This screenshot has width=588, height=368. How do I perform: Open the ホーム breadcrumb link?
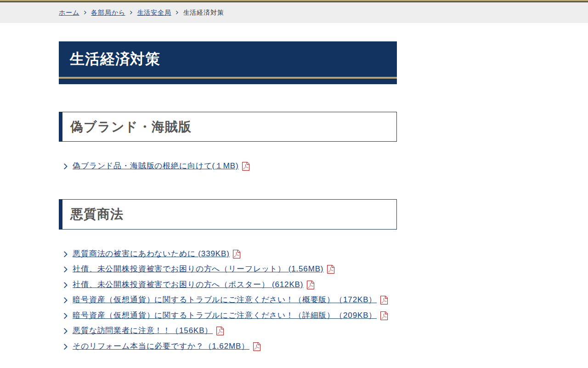click(69, 12)
